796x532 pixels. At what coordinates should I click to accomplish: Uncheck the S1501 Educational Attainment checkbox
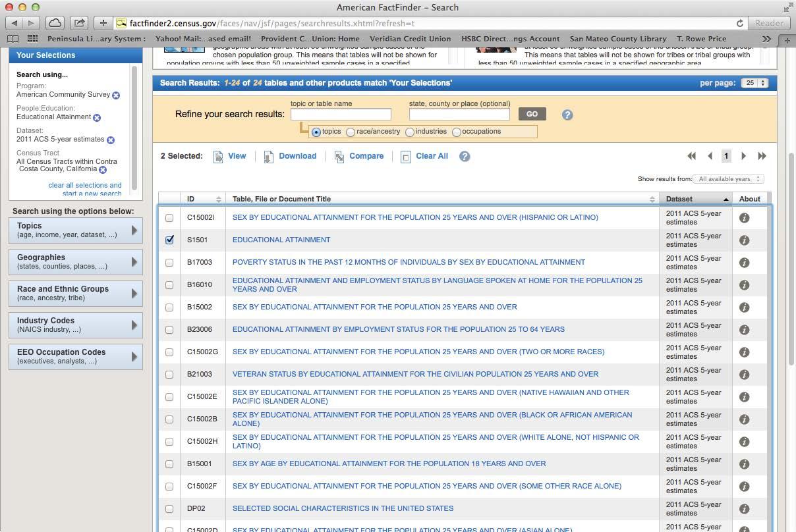point(169,240)
